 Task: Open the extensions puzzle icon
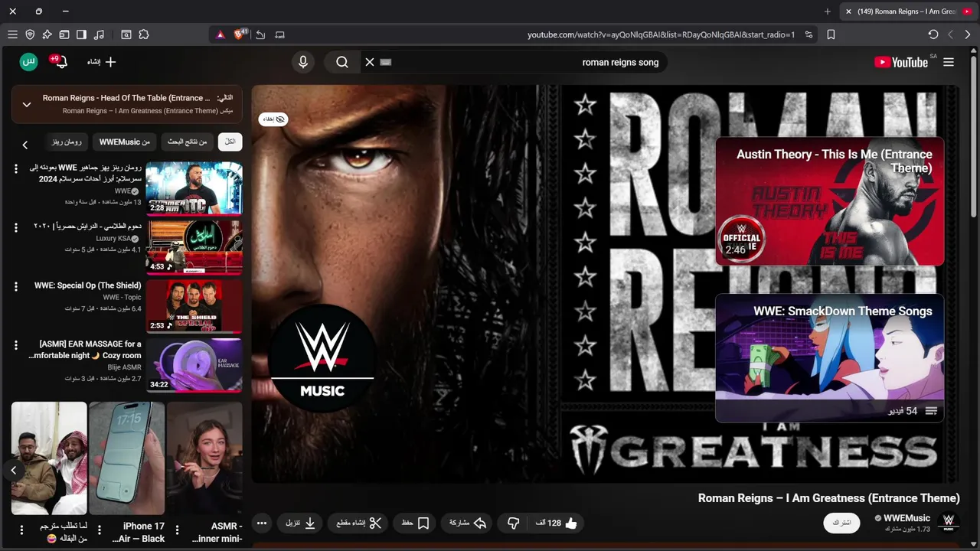144,34
